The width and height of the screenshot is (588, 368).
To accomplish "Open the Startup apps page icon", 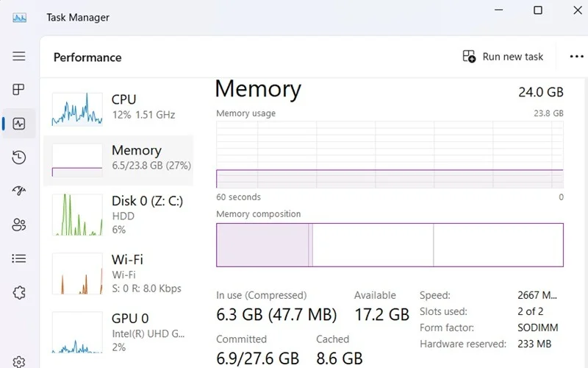I will coord(19,191).
